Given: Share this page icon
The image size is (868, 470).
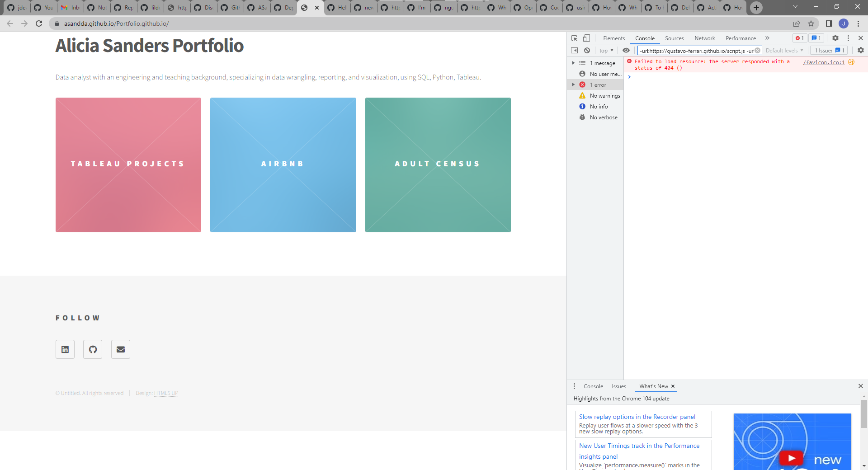Looking at the screenshot, I should [x=797, y=23].
